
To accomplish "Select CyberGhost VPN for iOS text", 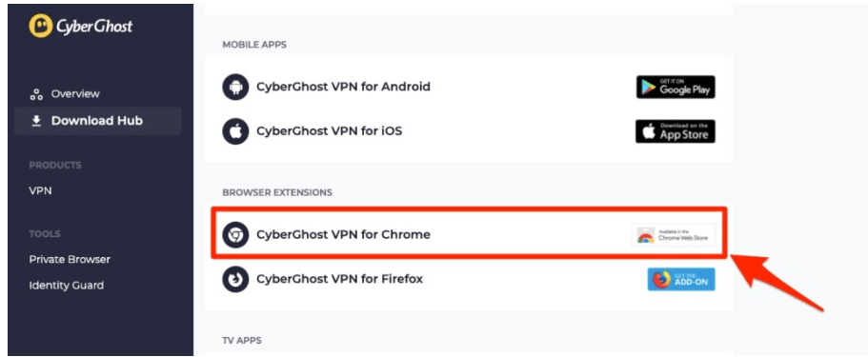I will click(x=329, y=131).
